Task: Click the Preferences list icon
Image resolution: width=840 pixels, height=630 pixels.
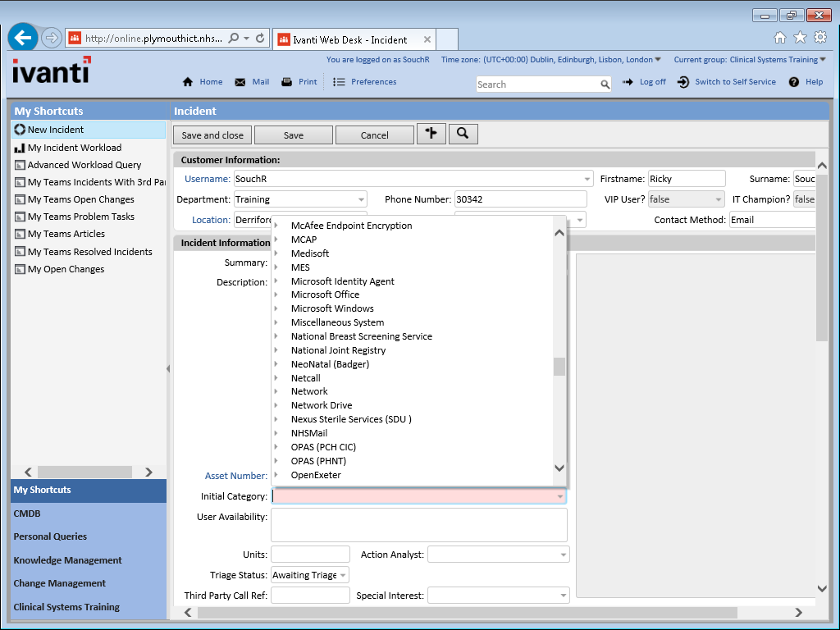Action: click(x=339, y=82)
